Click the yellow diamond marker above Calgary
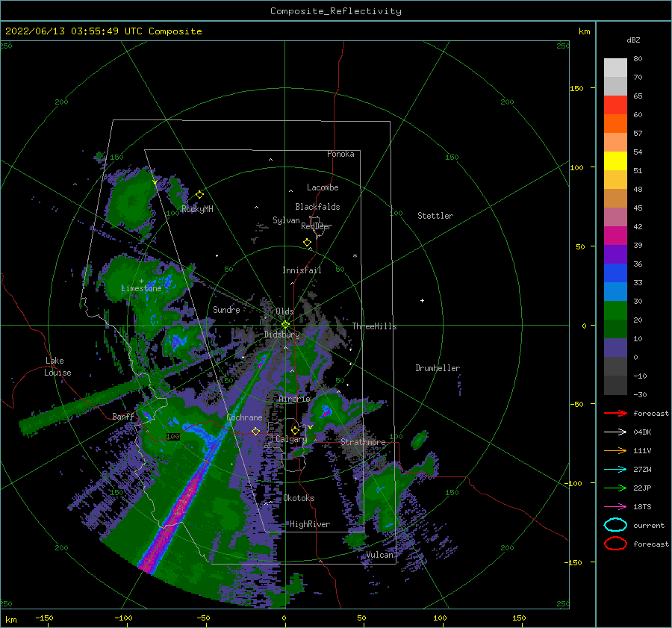 point(295,430)
